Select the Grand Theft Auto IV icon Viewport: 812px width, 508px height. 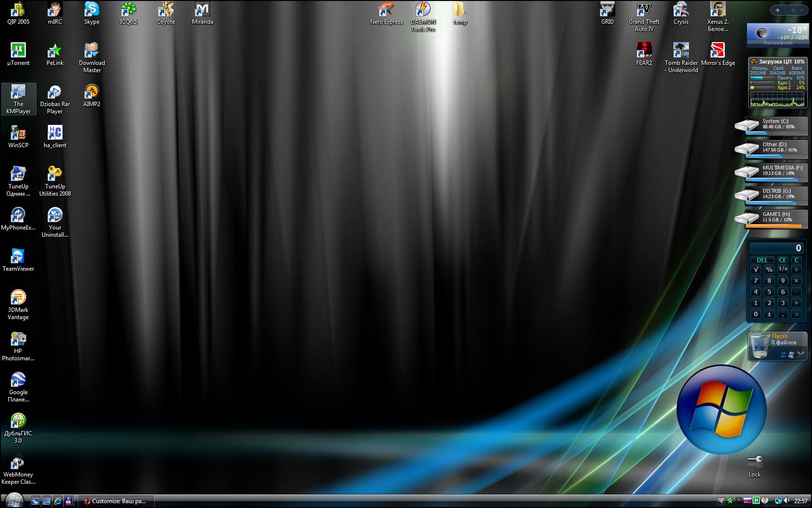pyautogui.click(x=644, y=10)
